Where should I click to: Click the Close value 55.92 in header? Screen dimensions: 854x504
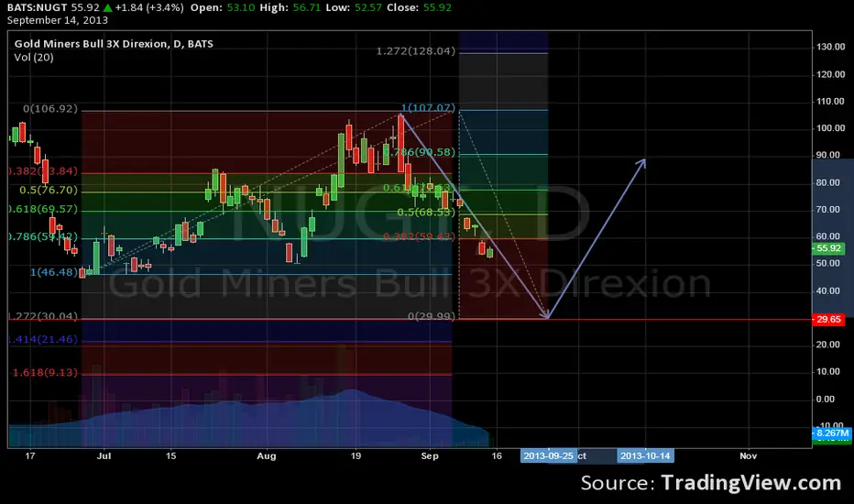point(437,7)
